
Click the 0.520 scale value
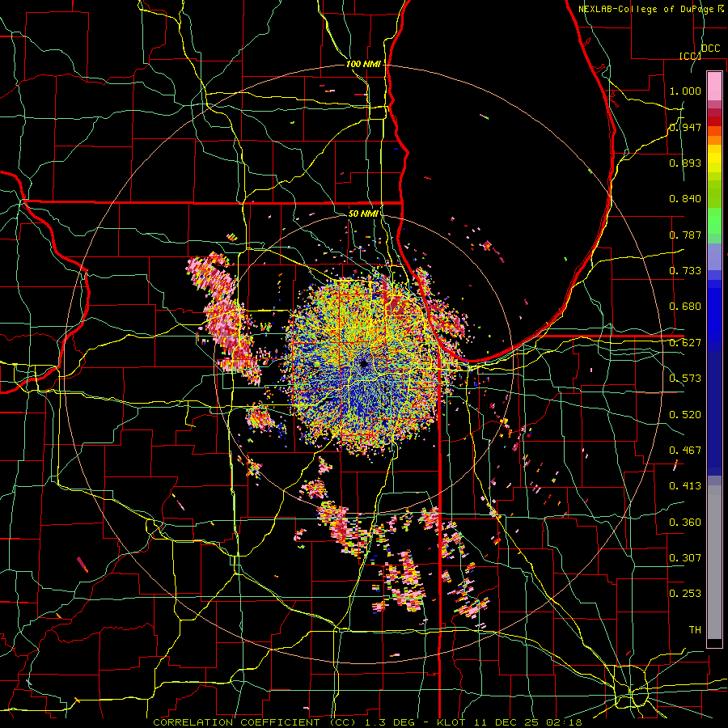pyautogui.click(x=685, y=415)
